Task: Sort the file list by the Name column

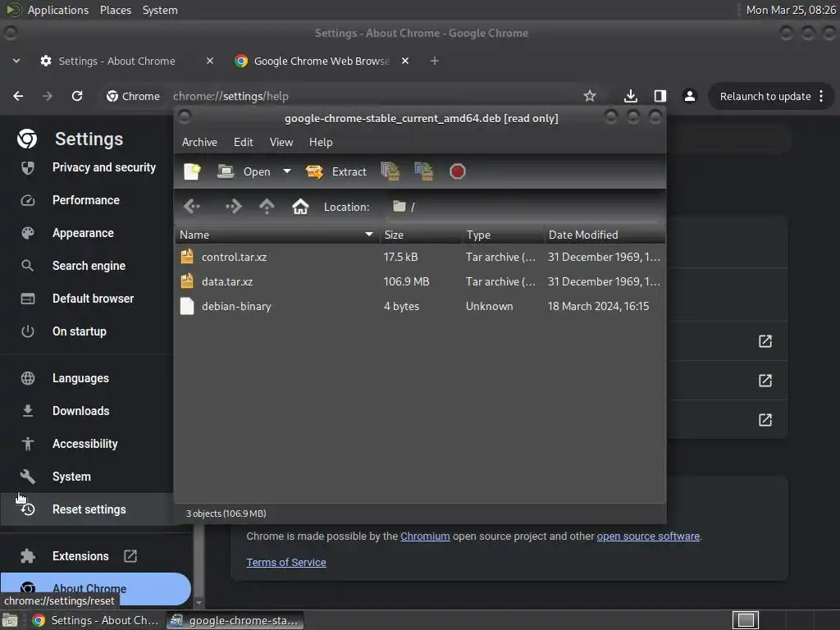Action: point(277,235)
